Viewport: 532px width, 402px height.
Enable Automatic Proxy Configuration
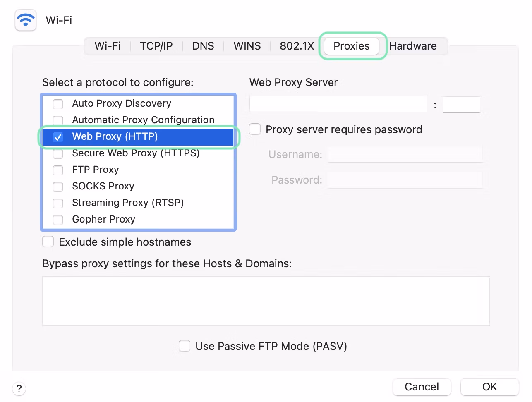[58, 120]
